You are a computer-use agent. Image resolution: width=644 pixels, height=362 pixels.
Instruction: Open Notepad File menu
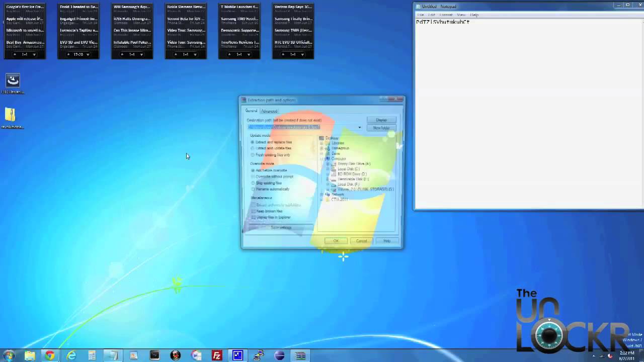421,15
